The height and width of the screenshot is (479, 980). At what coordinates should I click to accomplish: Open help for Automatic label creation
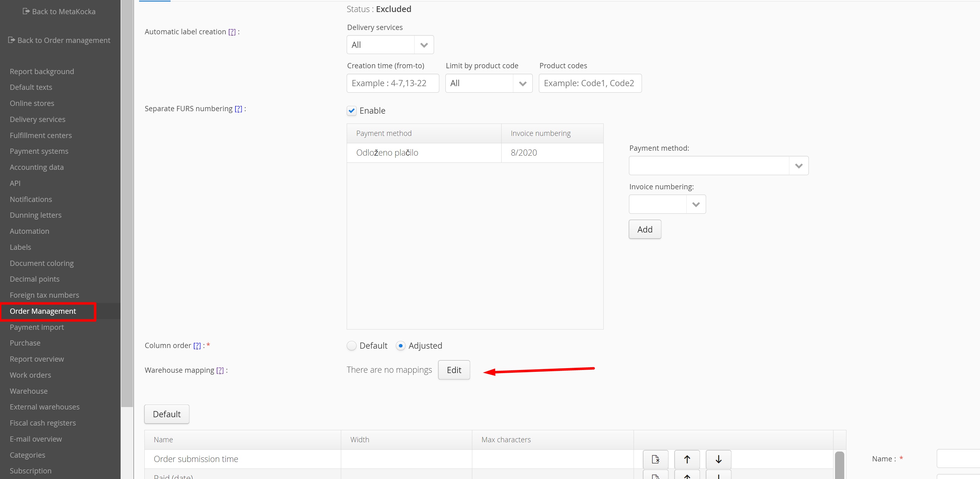[x=232, y=32]
